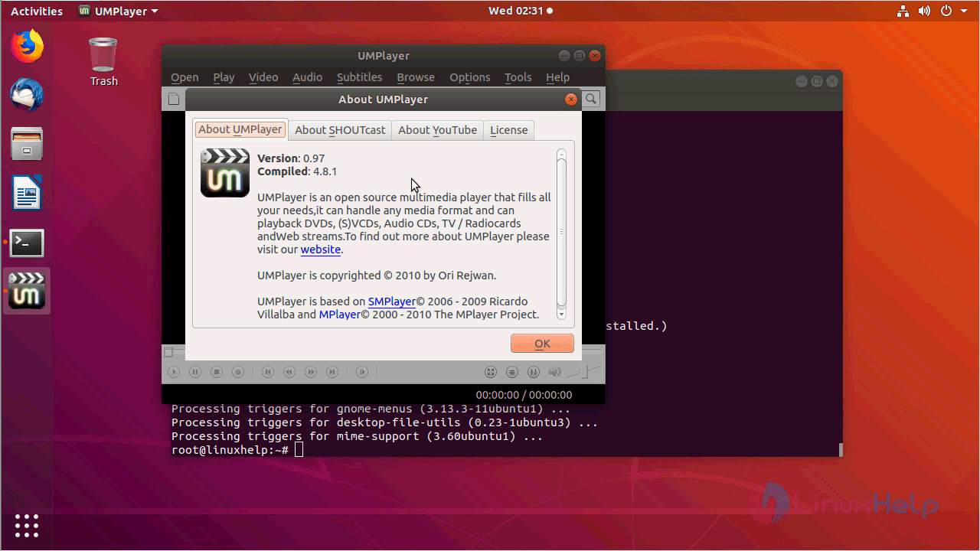Close the About UMPlayer dialog
The width and height of the screenshot is (980, 551).
570,99
